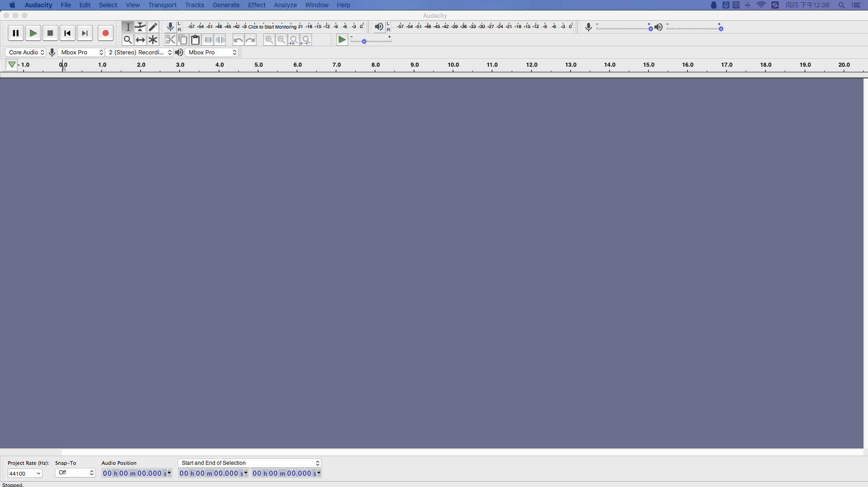The width and height of the screenshot is (868, 487).
Task: Open the Snap-To Off dropdown
Action: (x=75, y=472)
